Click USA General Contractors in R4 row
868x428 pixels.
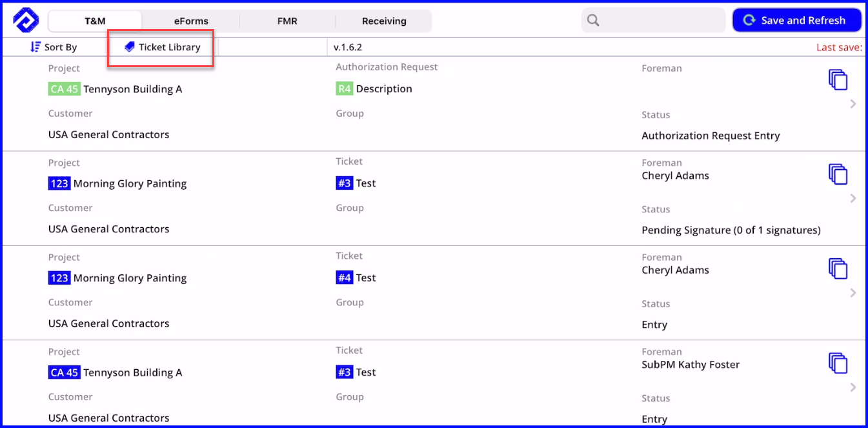coord(108,134)
